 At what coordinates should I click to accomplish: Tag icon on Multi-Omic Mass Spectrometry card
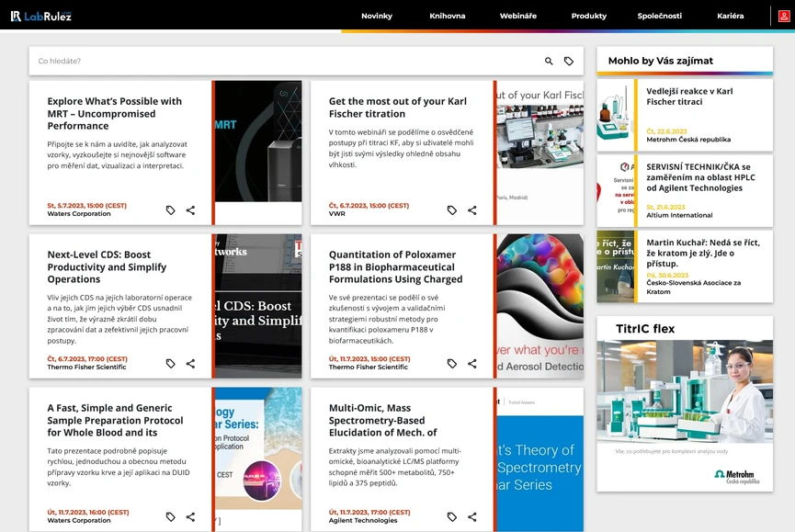pos(452,516)
